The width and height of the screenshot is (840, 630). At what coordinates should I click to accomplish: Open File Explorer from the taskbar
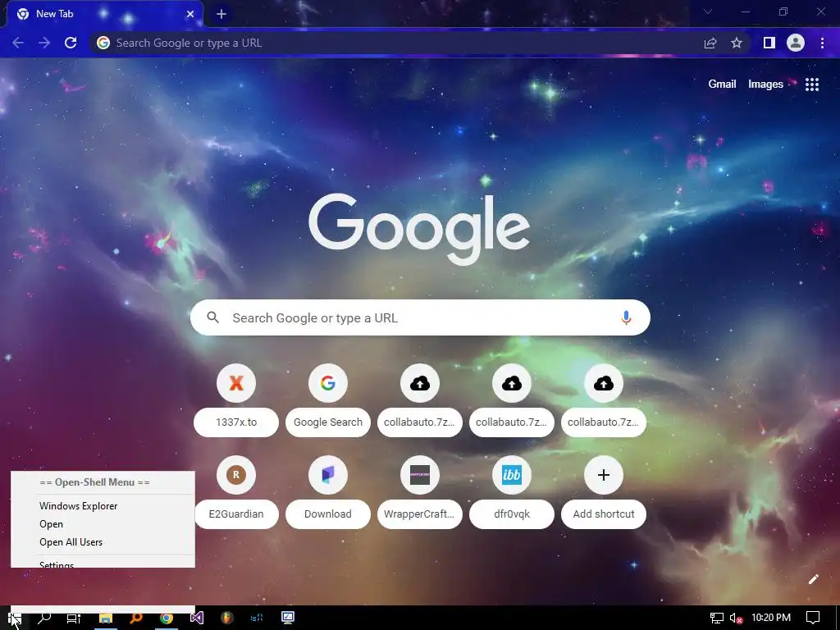click(x=106, y=619)
